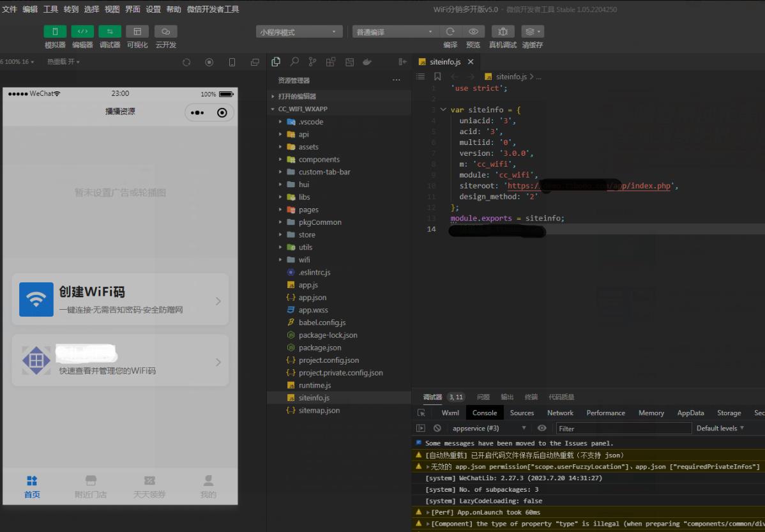Open the 工具 menu
765x532 pixels.
coord(50,9)
